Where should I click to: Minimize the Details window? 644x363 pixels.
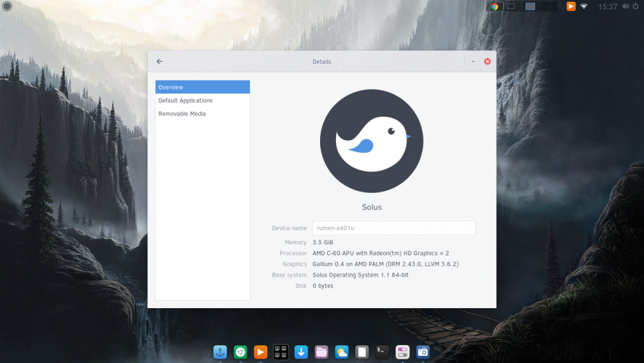click(473, 62)
